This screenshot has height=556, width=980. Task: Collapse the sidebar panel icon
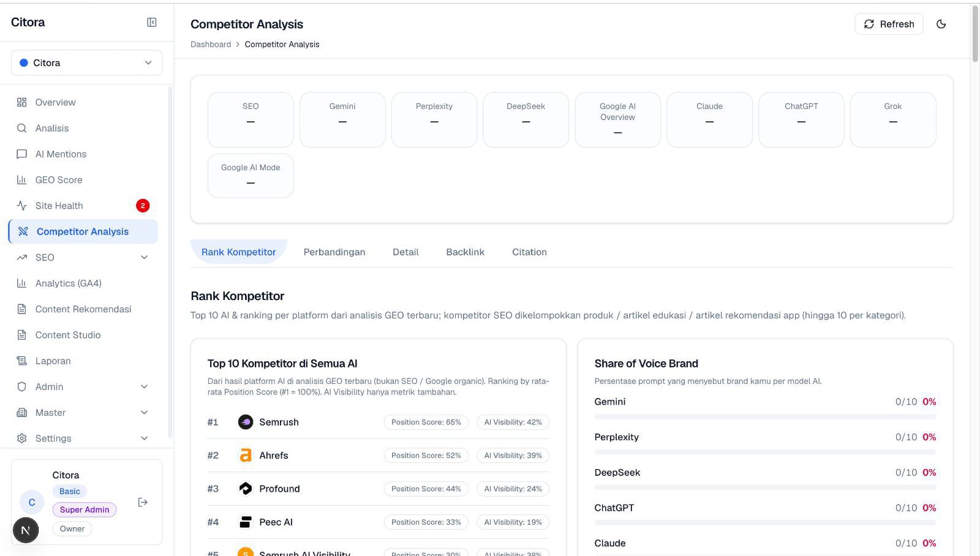click(x=152, y=23)
